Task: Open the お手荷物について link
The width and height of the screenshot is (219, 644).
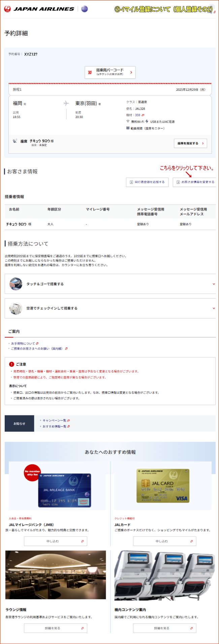Action: [23, 343]
